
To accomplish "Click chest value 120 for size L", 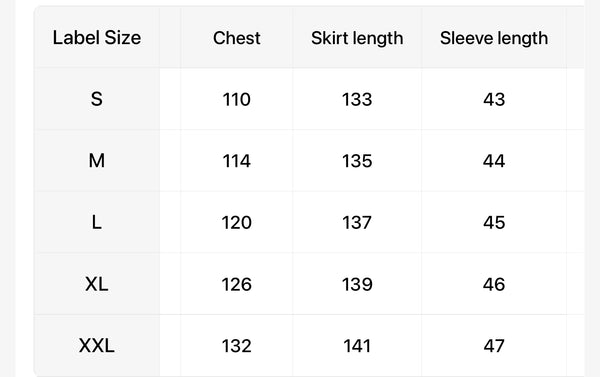I will (x=236, y=222).
